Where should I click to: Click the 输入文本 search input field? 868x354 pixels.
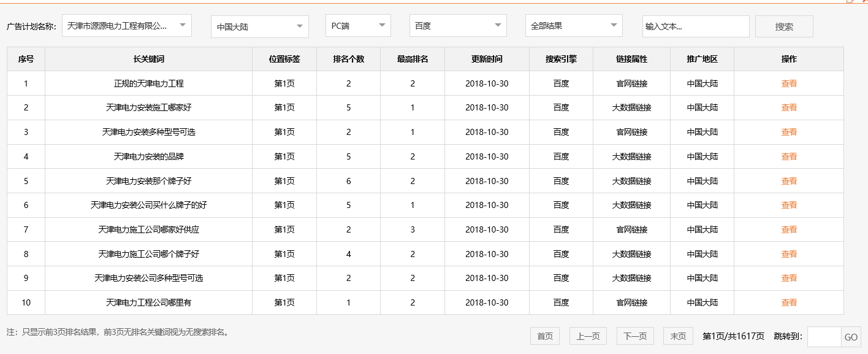coord(695,26)
